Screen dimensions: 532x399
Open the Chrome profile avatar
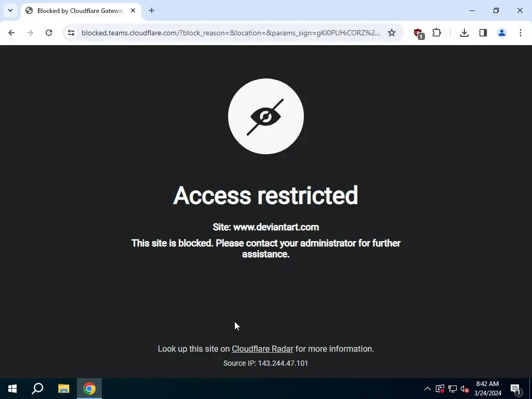tap(501, 33)
